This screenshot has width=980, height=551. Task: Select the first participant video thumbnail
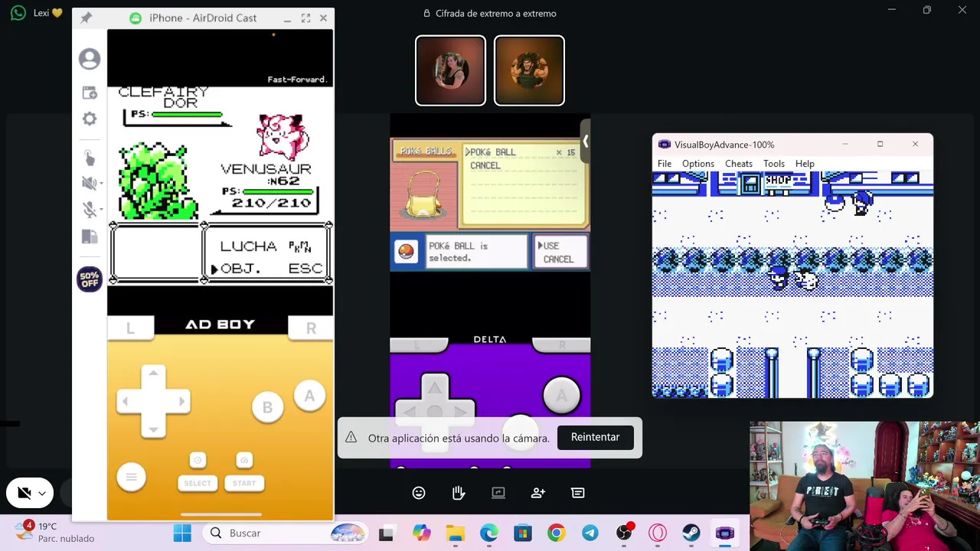click(450, 70)
